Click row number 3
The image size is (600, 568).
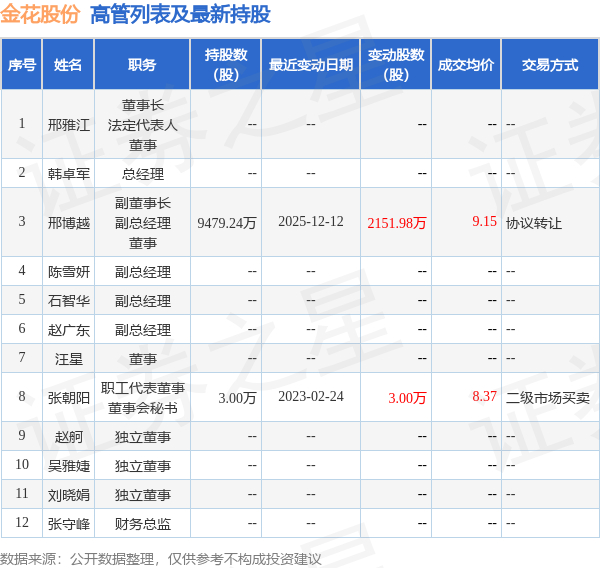click(22, 221)
